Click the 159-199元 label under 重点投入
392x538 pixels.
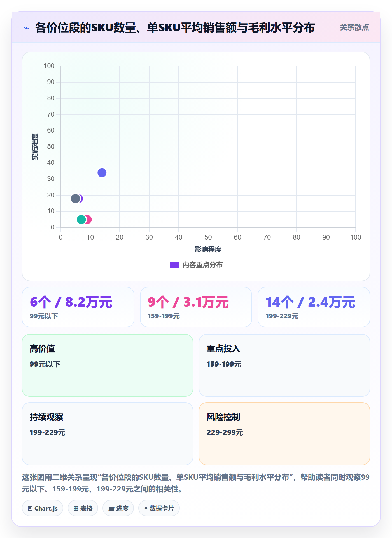click(224, 364)
